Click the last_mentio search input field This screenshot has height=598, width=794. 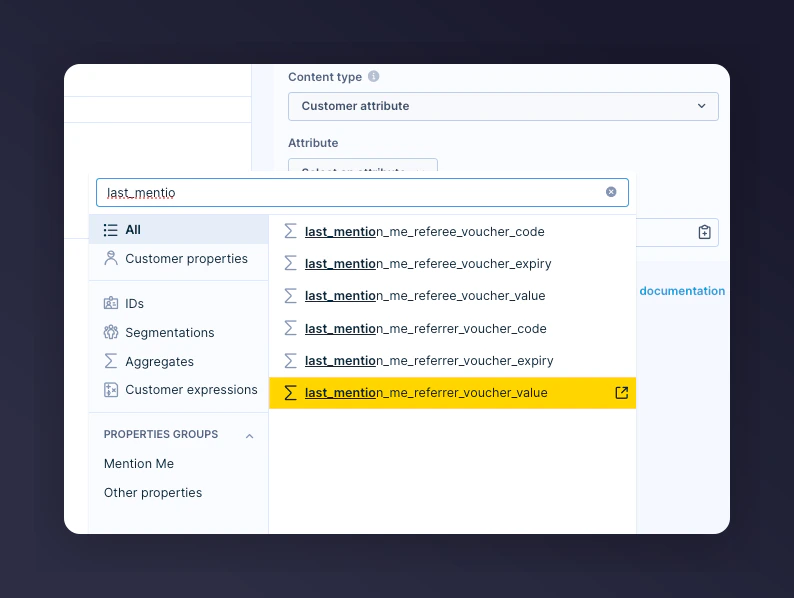tap(362, 192)
